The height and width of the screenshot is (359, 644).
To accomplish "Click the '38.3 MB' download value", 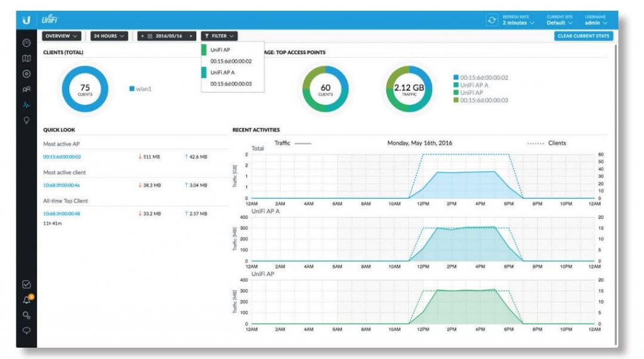I will (152, 185).
